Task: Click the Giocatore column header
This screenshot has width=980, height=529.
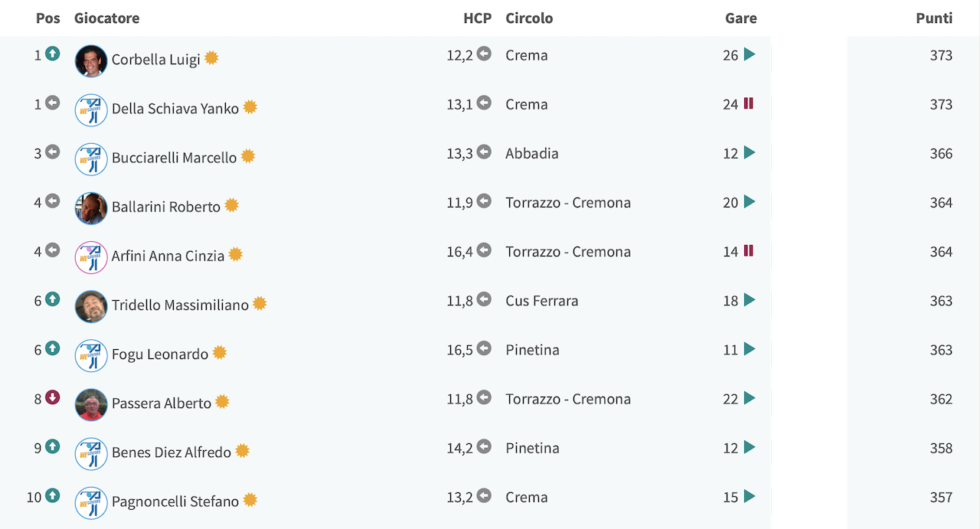Action: tap(106, 18)
